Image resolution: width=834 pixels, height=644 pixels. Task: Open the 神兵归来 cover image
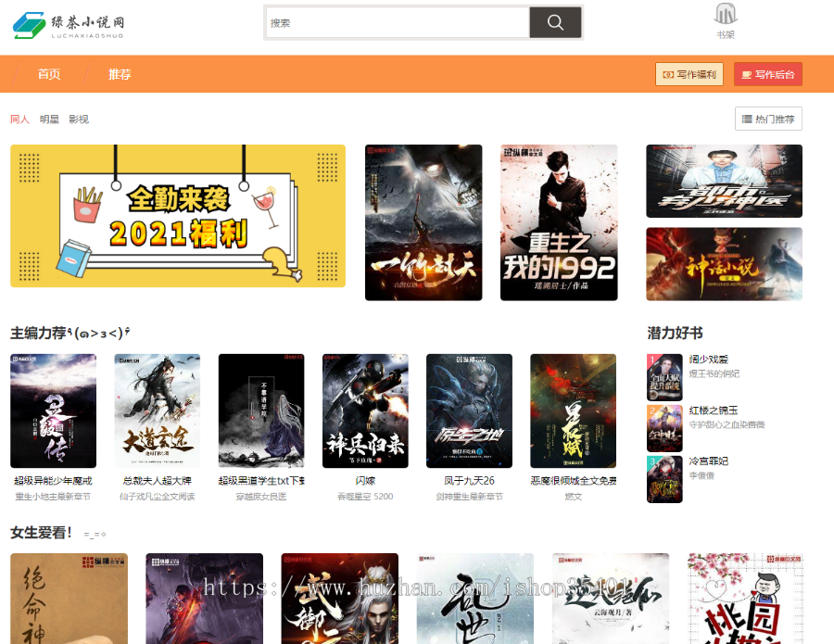[365, 410]
